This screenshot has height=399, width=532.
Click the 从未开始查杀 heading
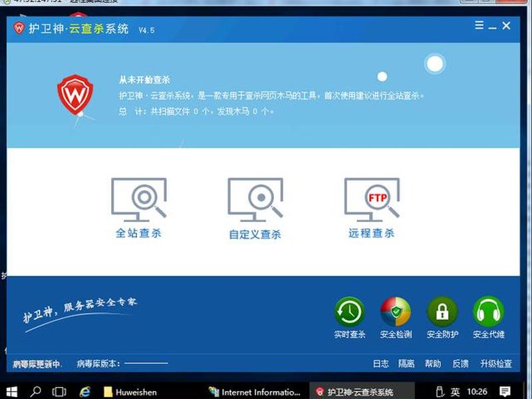click(144, 80)
